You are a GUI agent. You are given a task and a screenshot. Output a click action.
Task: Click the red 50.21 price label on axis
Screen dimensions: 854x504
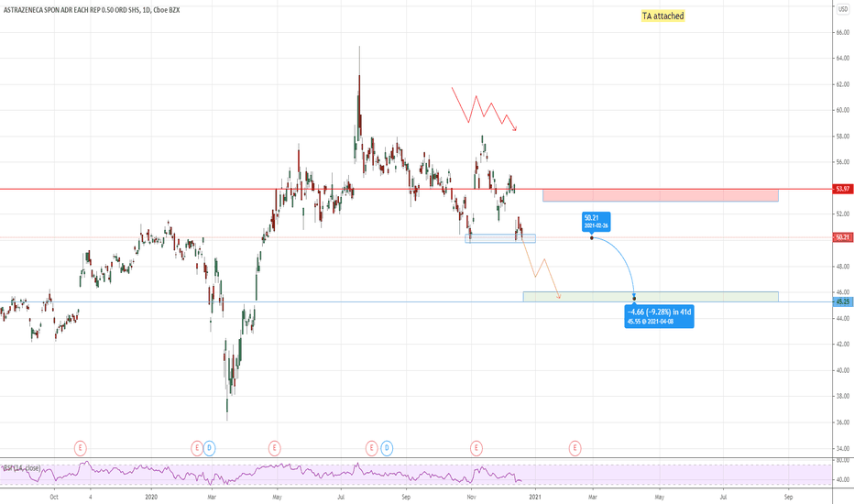[843, 237]
